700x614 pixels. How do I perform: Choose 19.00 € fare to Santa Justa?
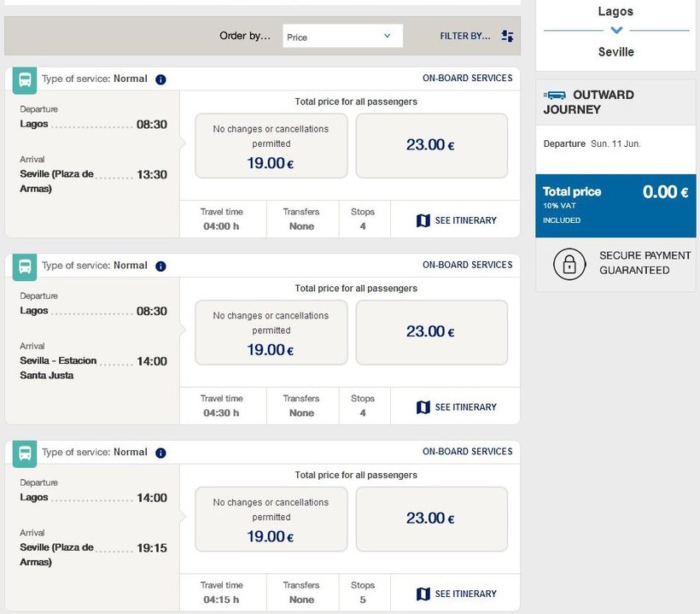click(x=271, y=332)
